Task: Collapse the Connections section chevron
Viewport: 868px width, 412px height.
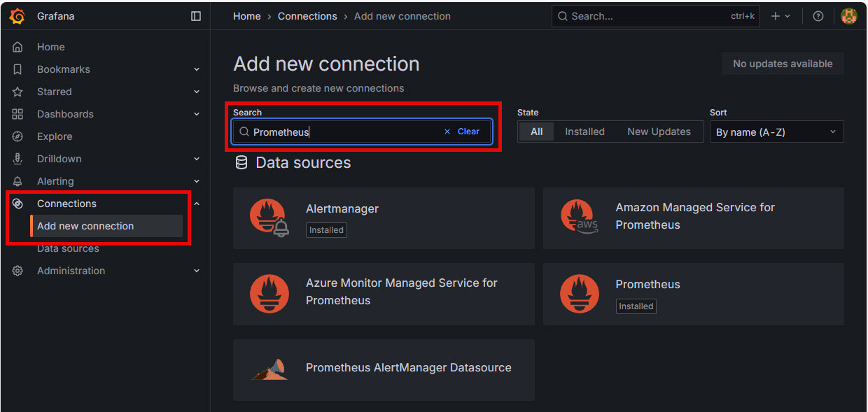Action: click(197, 204)
